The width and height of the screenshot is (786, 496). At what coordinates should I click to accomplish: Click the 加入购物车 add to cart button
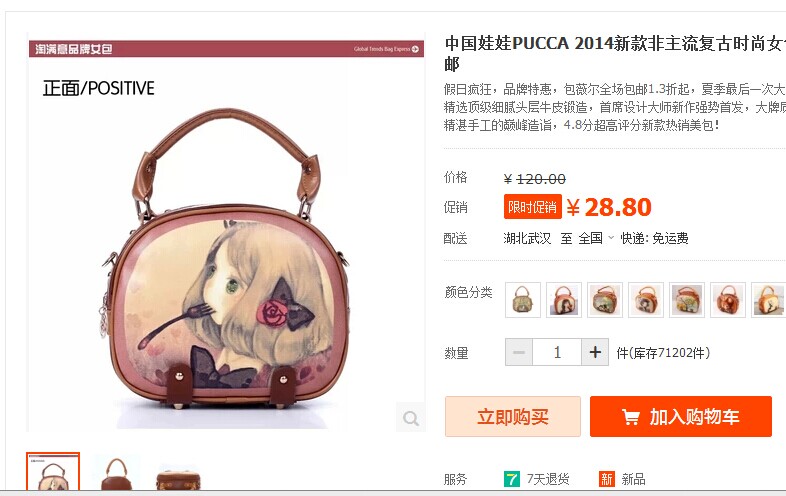click(x=681, y=416)
